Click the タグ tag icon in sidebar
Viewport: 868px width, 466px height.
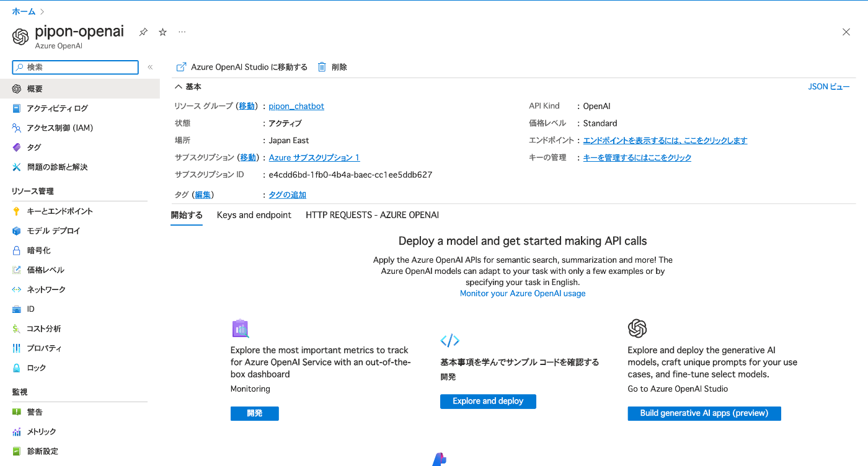(x=17, y=147)
